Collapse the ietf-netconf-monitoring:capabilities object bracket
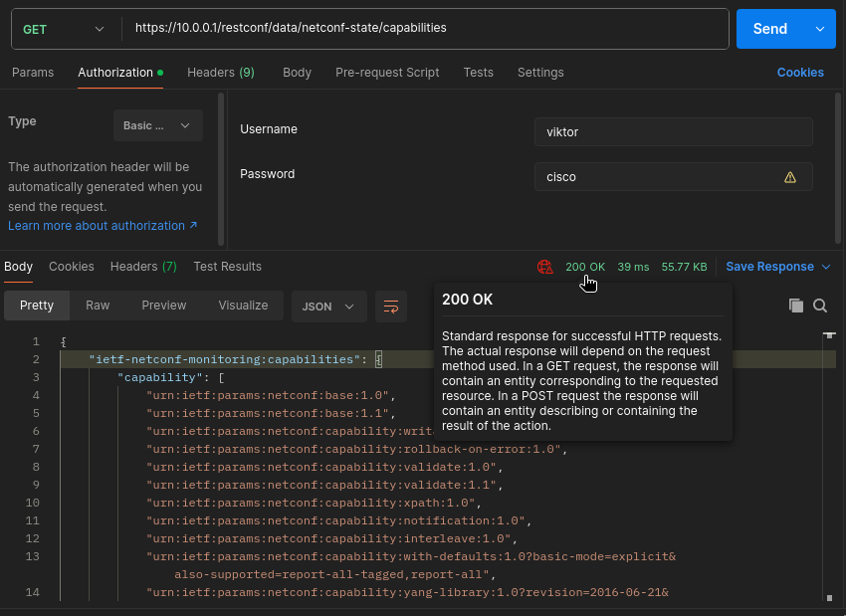The width and height of the screenshot is (846, 616). [379, 359]
